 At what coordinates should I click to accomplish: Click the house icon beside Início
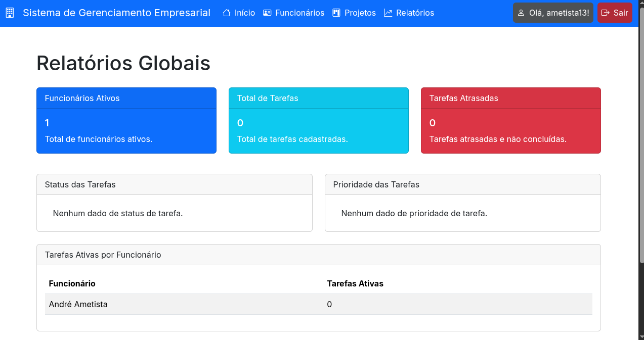[x=227, y=13]
